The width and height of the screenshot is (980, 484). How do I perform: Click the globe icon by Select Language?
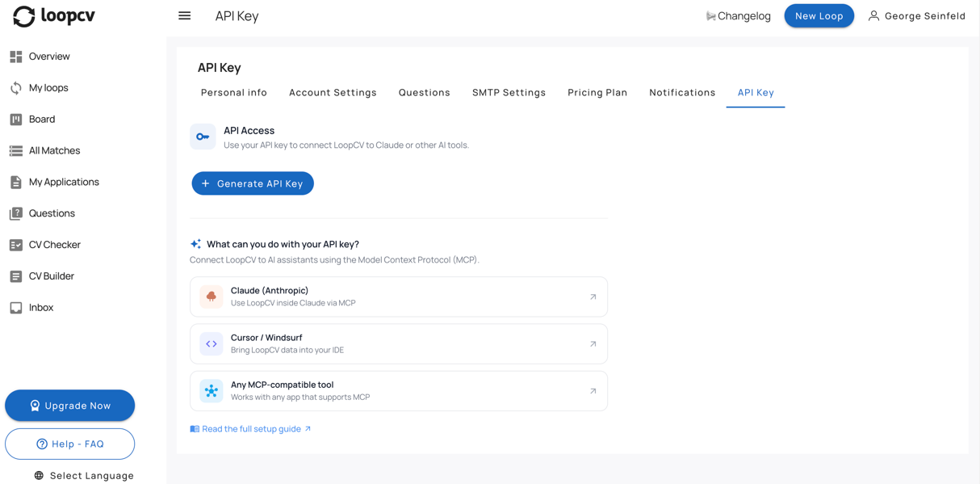pyautogui.click(x=39, y=476)
